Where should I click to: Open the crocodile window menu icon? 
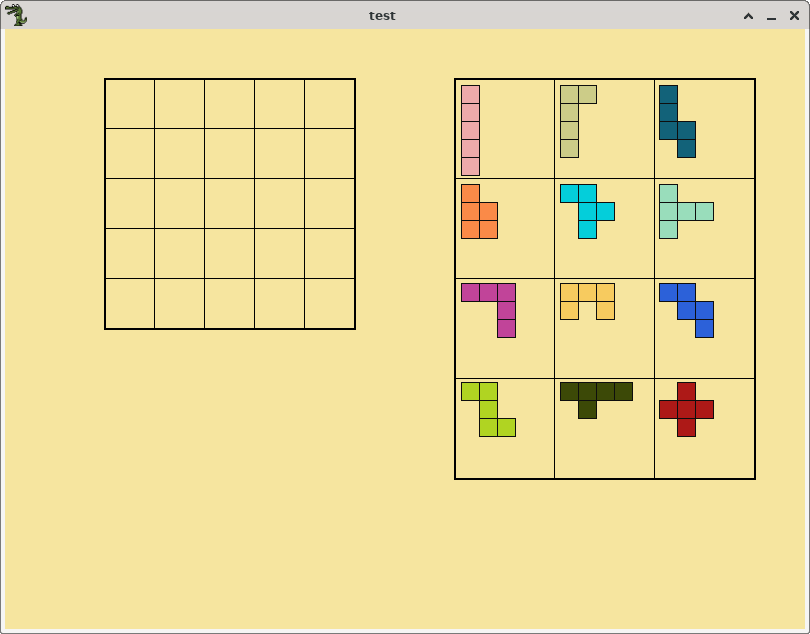pos(16,15)
